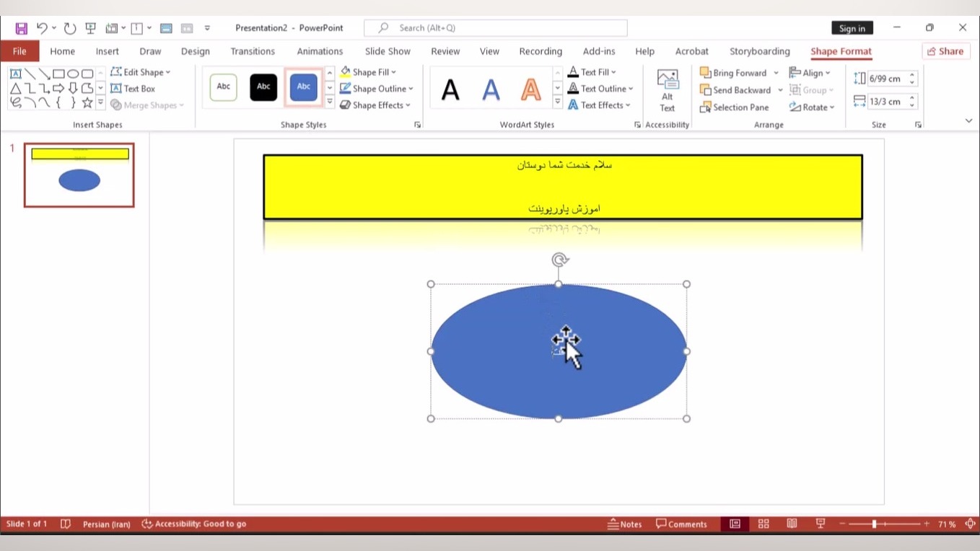Click the shape height field showing 6/99 cm
Viewport: 980px width, 551px height.
pyautogui.click(x=887, y=79)
